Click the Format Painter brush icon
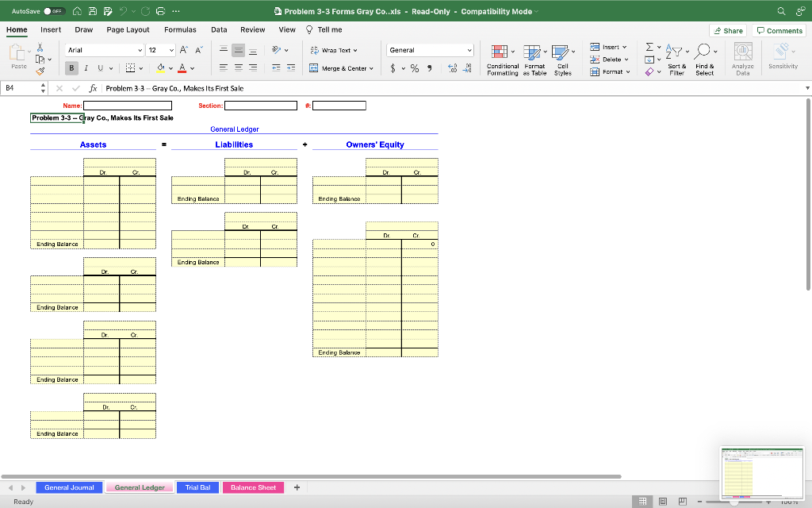 40,71
